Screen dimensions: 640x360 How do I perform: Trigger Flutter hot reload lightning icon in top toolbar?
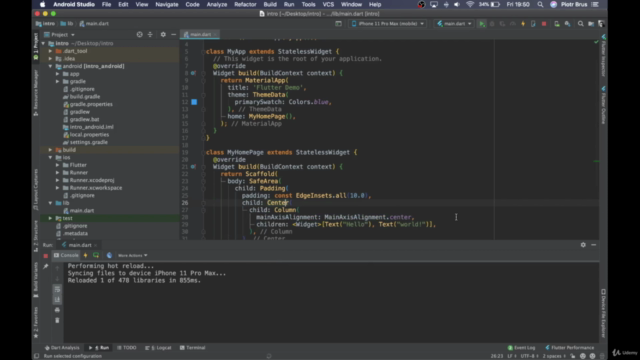coord(523,24)
